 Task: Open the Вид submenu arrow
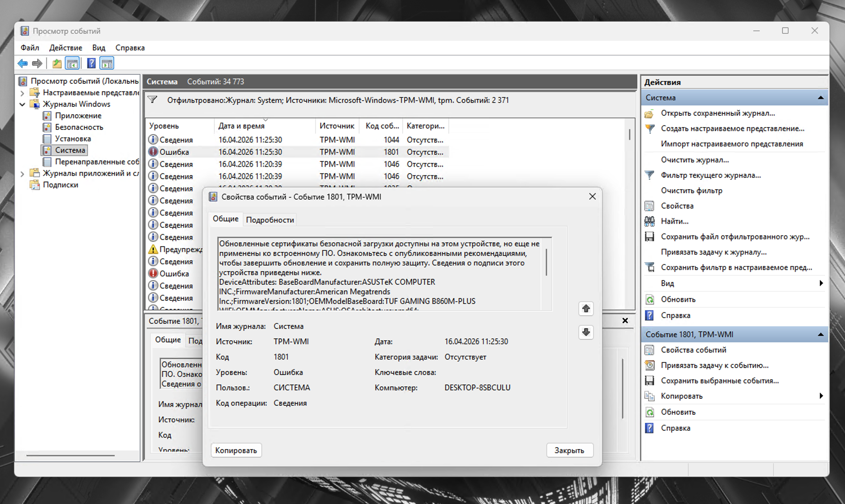click(821, 283)
